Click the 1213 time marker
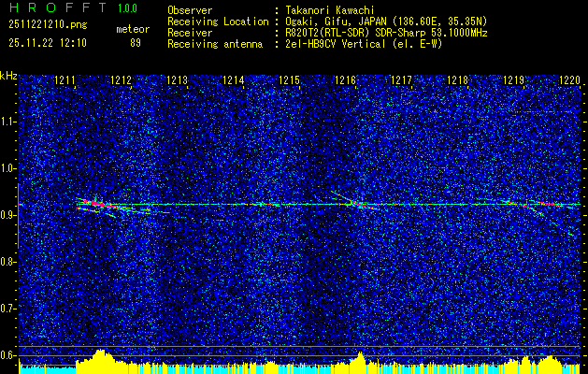 (177, 80)
